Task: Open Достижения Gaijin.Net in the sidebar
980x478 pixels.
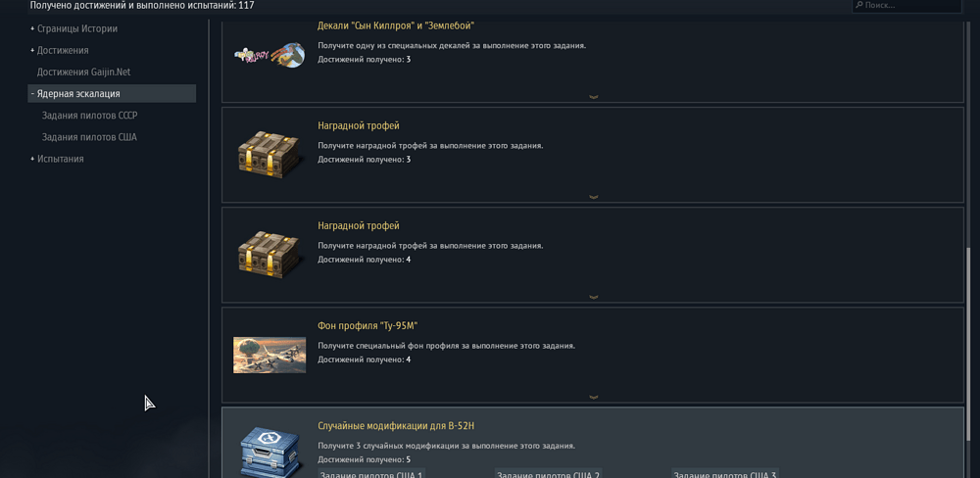Action: (x=83, y=72)
